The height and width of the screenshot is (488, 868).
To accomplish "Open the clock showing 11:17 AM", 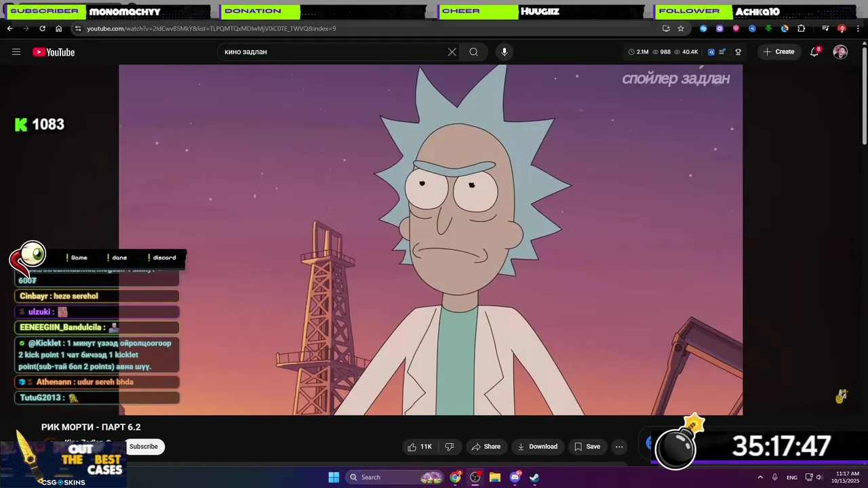I will tap(848, 477).
